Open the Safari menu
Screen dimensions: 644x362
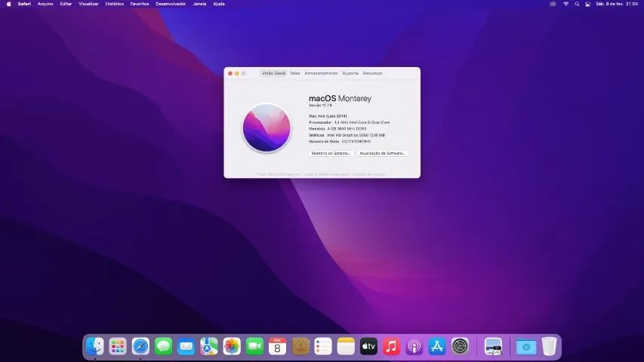pos(24,4)
